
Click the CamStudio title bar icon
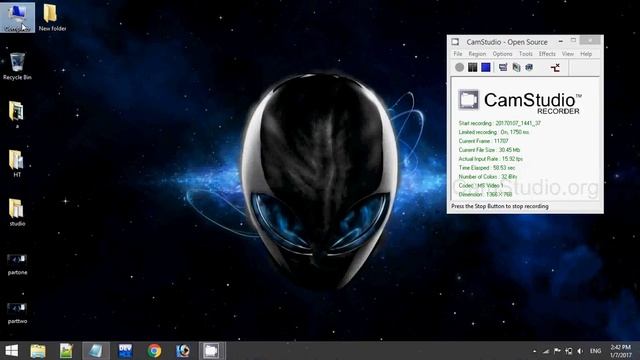[456, 42]
